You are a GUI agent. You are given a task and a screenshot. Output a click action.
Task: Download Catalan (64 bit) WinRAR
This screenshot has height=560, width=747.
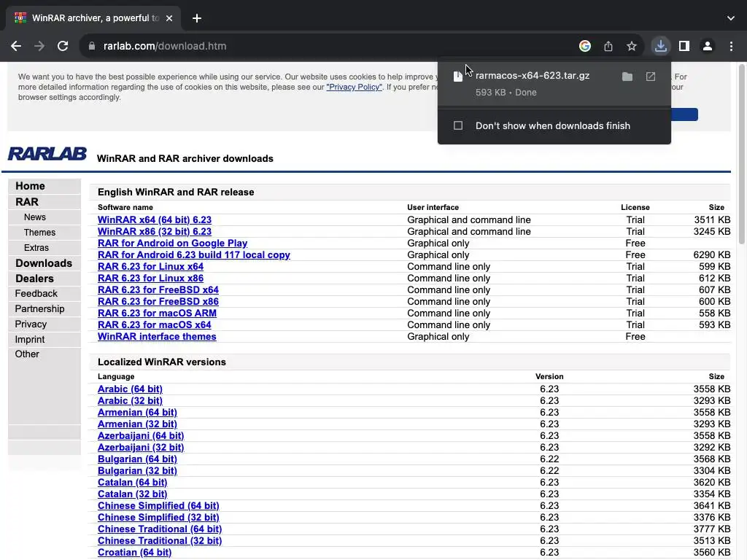(x=133, y=483)
